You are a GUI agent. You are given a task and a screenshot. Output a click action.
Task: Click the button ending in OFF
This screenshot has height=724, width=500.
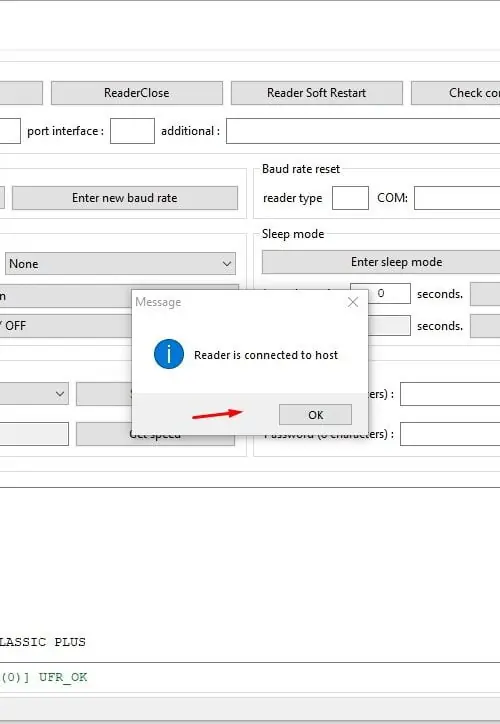66,326
